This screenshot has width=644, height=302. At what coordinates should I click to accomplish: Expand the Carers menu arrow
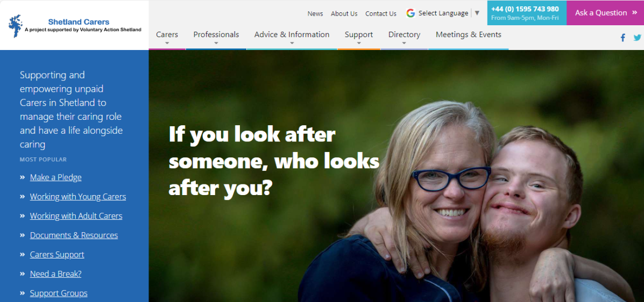click(x=167, y=42)
